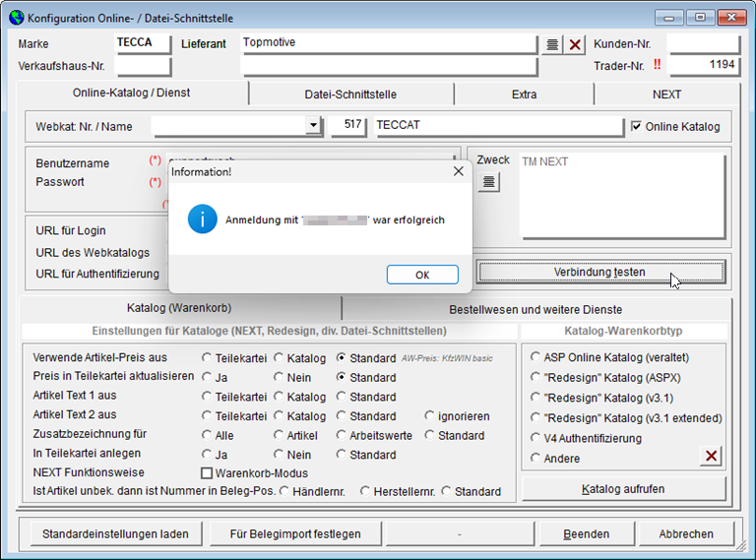Viewport: 756px width, 560px height.
Task: Select Andere Warenkorbtyp option
Action: click(x=535, y=458)
